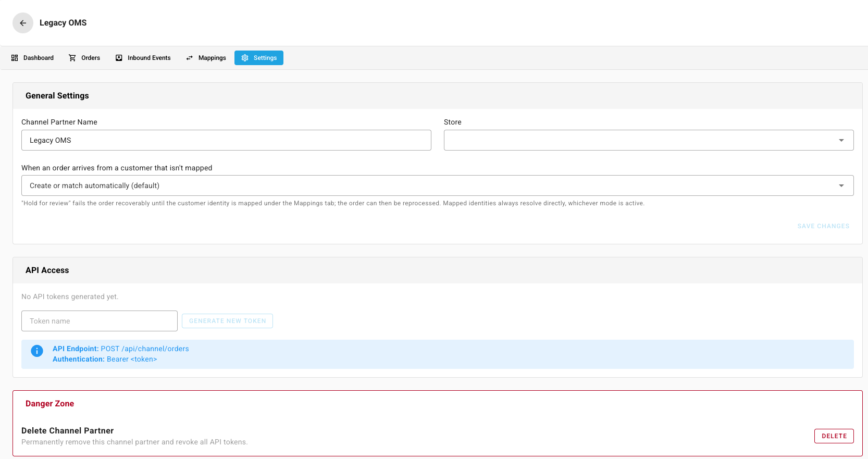Click the Dashboard grid icon
The width and height of the screenshot is (868, 459).
tap(15, 58)
